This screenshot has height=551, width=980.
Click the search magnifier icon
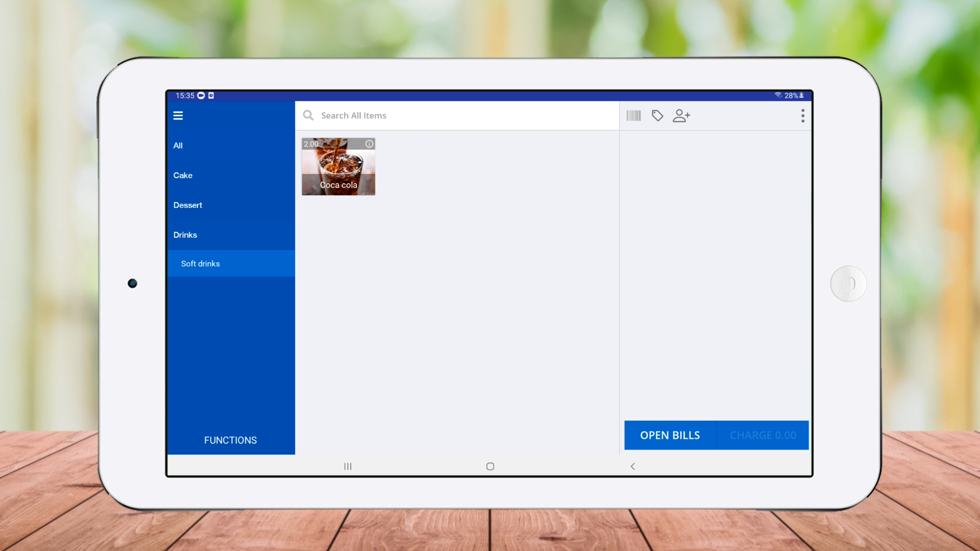click(308, 116)
